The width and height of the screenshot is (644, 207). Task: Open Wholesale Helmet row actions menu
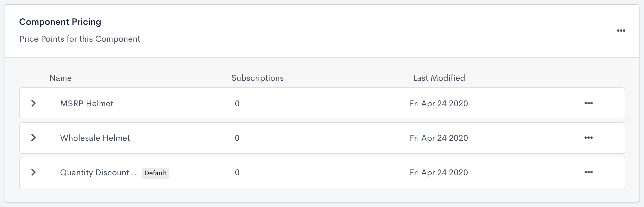click(x=588, y=138)
